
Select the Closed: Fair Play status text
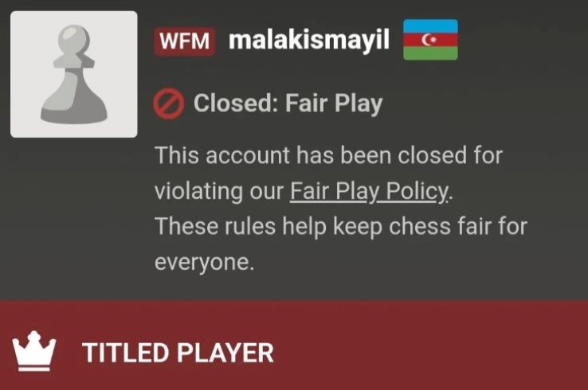pos(288,103)
